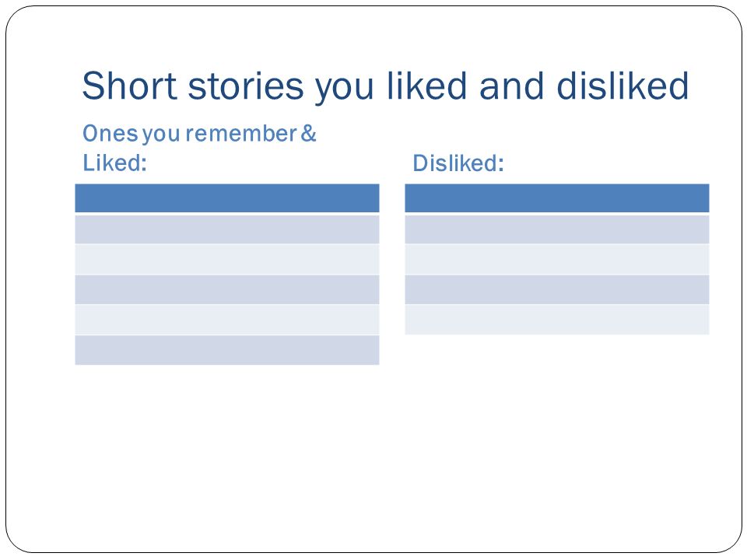
Task: Select the dark blue header row of Liked table
Action: (227, 198)
